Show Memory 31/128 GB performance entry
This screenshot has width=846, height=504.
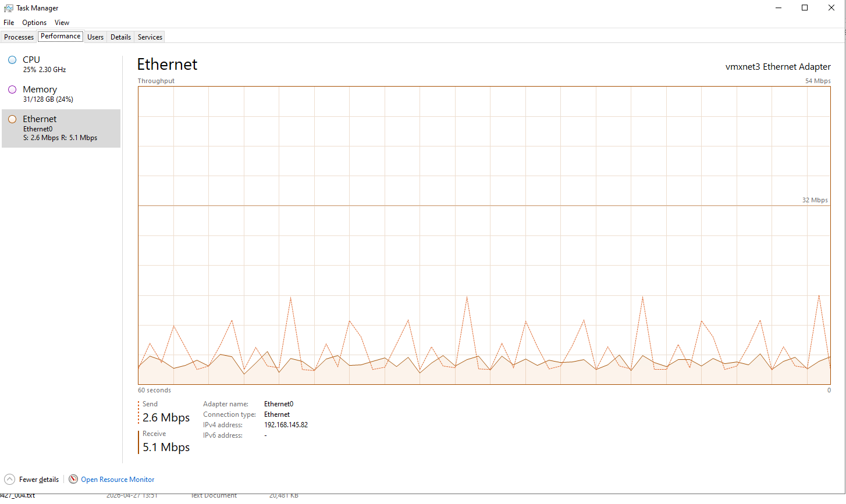pyautogui.click(x=61, y=94)
